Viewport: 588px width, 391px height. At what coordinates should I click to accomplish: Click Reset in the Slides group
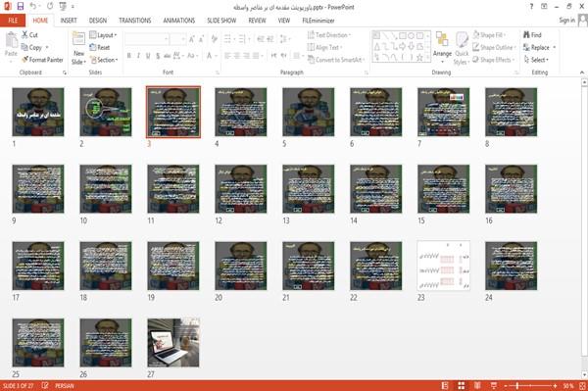tap(100, 47)
